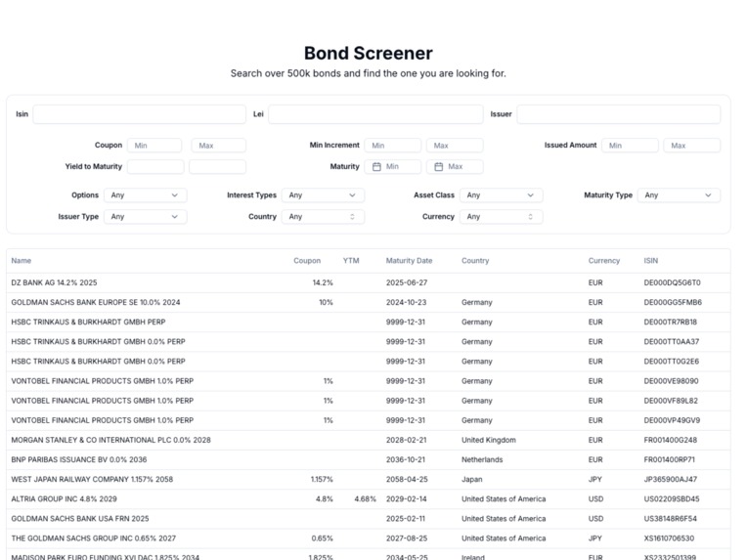This screenshot has width=747, height=560.
Task: Click ISIN DE000TT0AA37
Action: pos(672,342)
